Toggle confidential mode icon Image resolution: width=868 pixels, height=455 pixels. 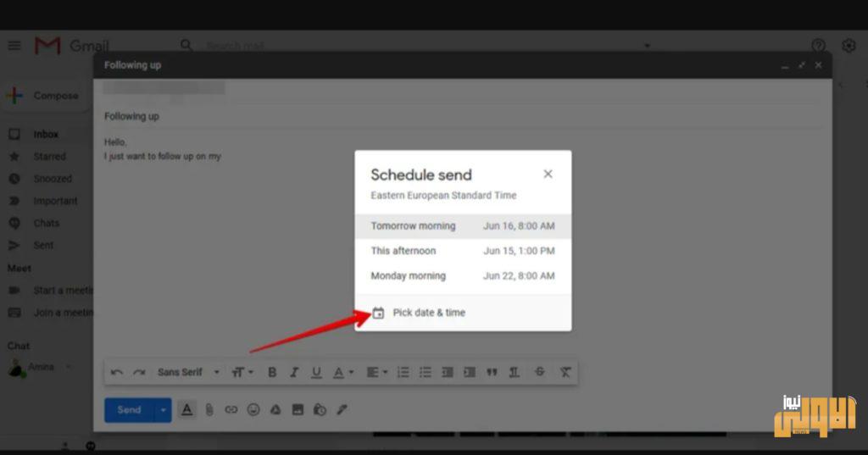pyautogui.click(x=320, y=409)
